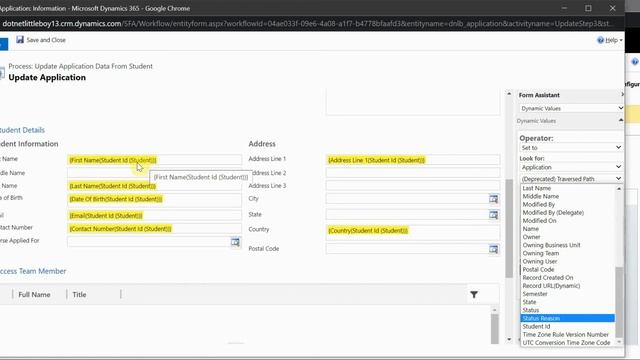Open the Traversed Path field dropdown
640x360 pixels.
[x=571, y=179]
